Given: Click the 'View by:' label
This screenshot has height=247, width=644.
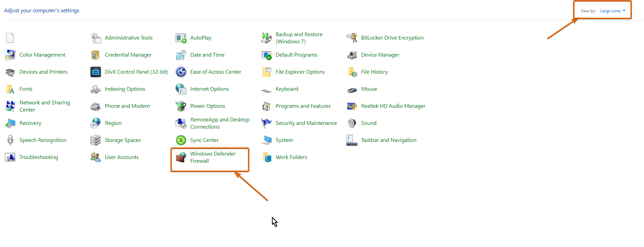Looking at the screenshot, I should pos(588,11).
